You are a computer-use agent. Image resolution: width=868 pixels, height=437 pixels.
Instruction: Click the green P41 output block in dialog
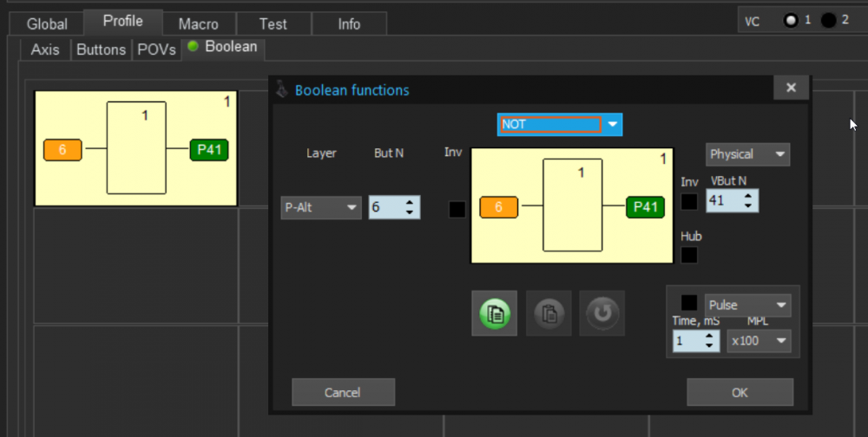[646, 207]
